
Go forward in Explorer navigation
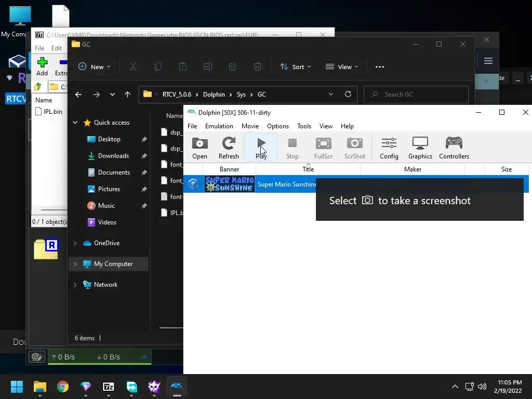tap(97, 95)
